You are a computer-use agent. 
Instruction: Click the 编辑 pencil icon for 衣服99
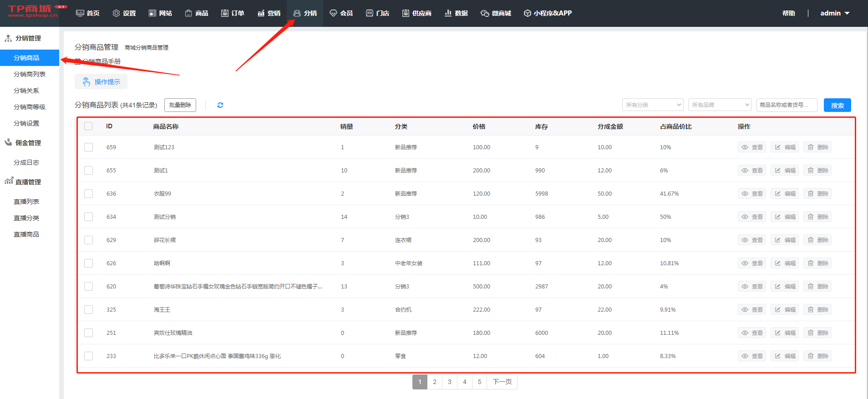(x=778, y=194)
